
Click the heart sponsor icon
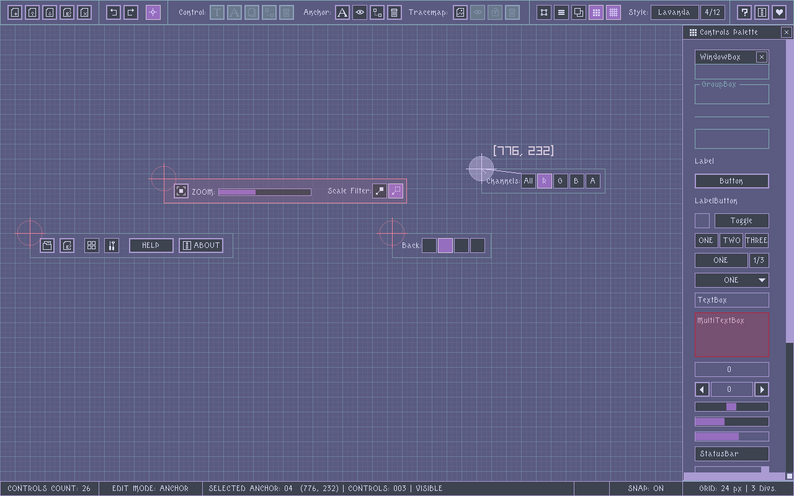tap(779, 12)
